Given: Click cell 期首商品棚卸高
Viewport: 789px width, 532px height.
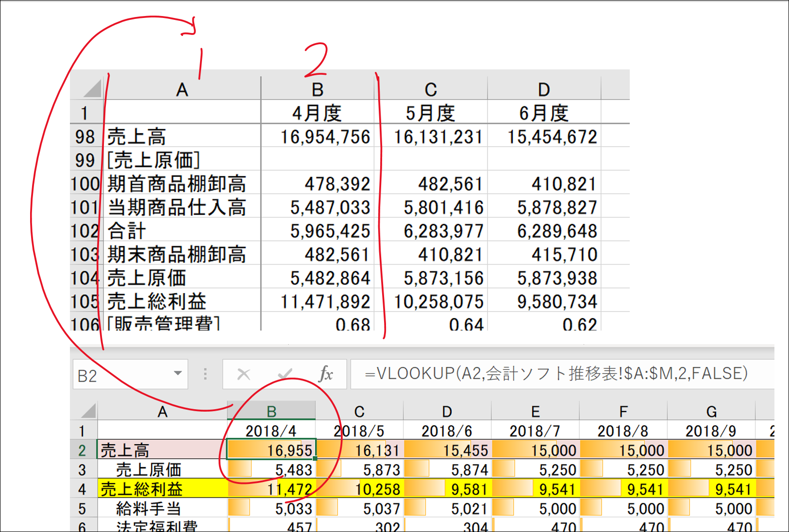Looking at the screenshot, I should point(182,183).
